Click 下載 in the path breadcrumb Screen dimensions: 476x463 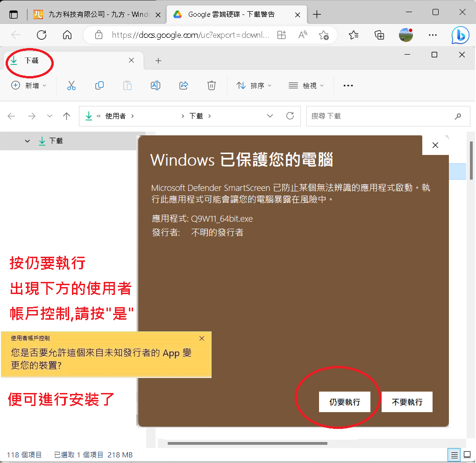(196, 116)
